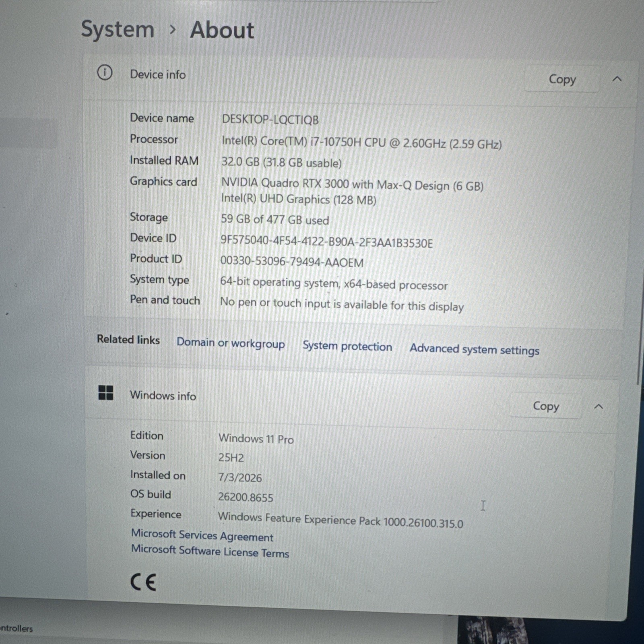Viewport: 644px width, 644px height.
Task: Click the Experience label
Action: pyautogui.click(x=156, y=514)
